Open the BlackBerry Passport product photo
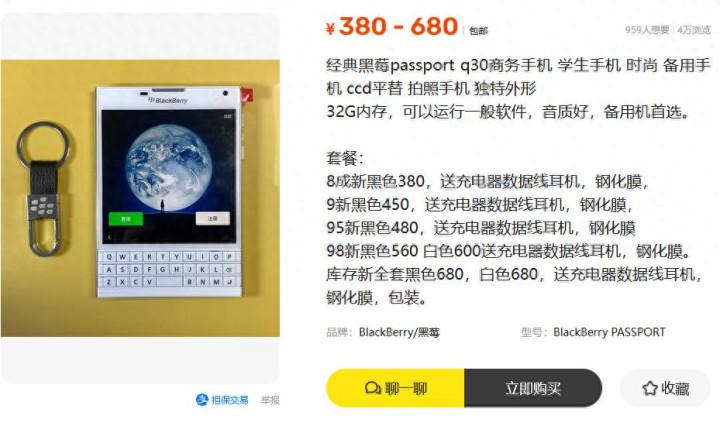The height and width of the screenshot is (426, 720). [140, 198]
